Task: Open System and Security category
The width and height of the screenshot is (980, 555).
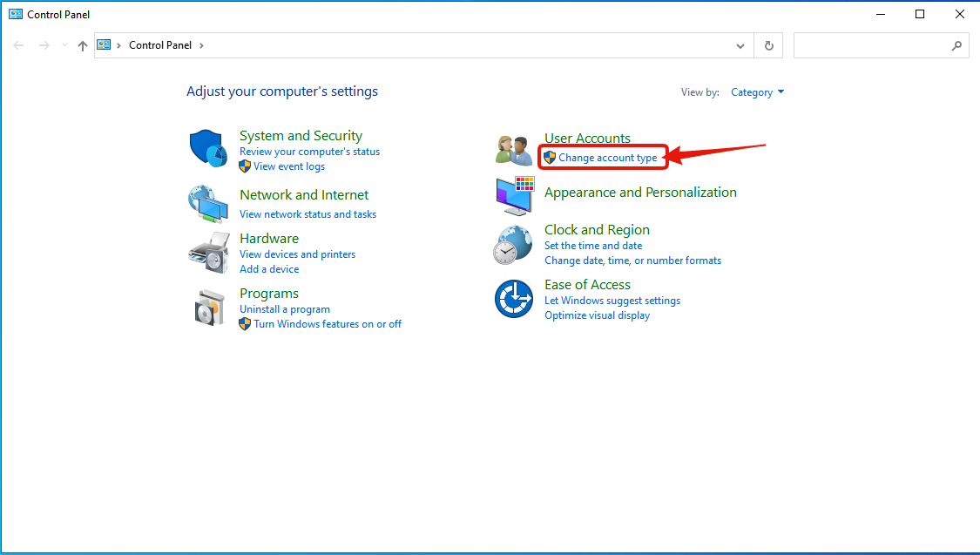Action: [x=301, y=136]
